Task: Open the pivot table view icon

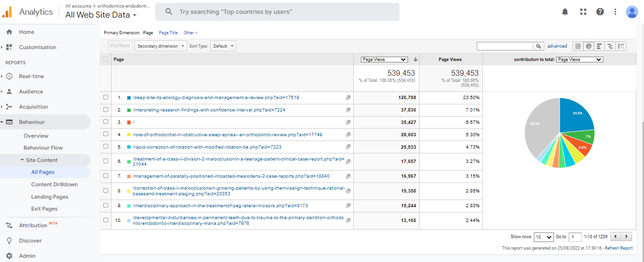Action: [621, 46]
